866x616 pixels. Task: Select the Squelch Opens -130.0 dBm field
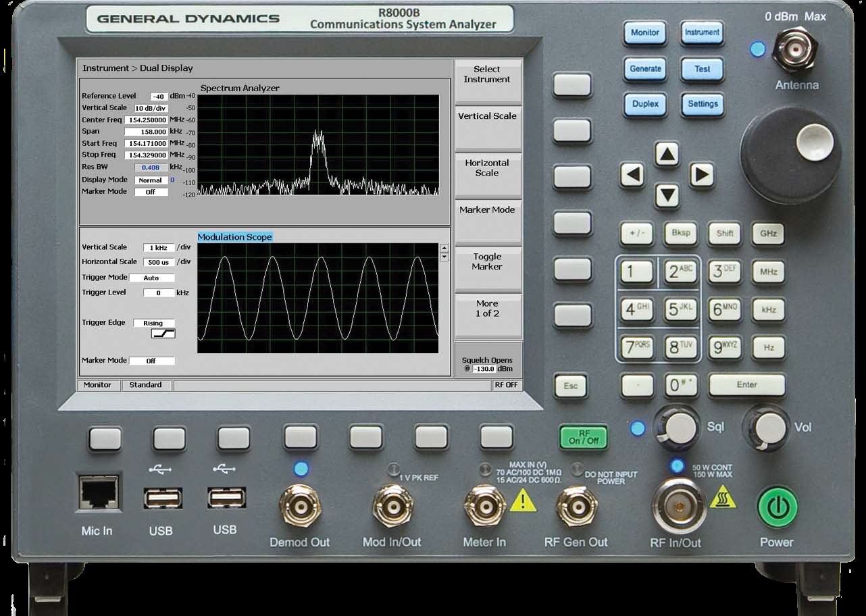click(x=484, y=369)
